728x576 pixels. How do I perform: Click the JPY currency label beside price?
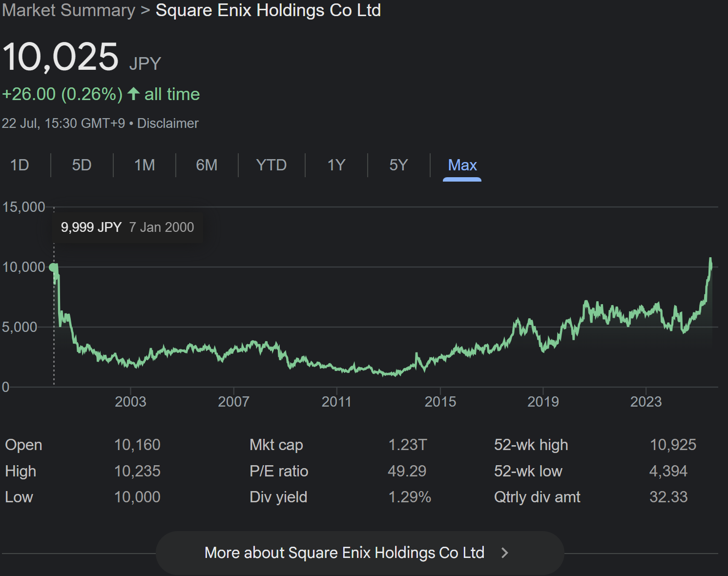point(145,63)
